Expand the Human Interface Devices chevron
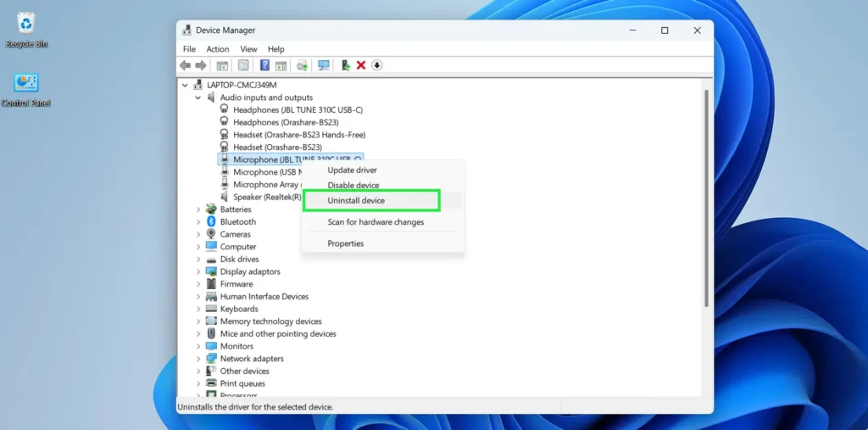868x430 pixels. 198,297
